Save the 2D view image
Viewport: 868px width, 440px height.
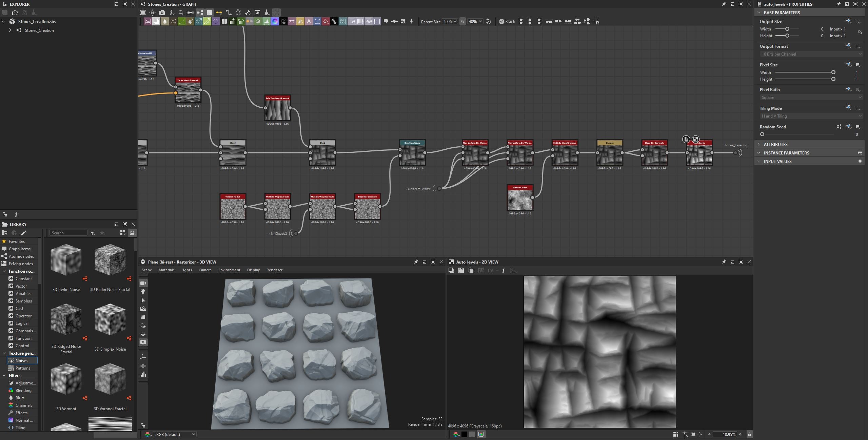click(461, 270)
